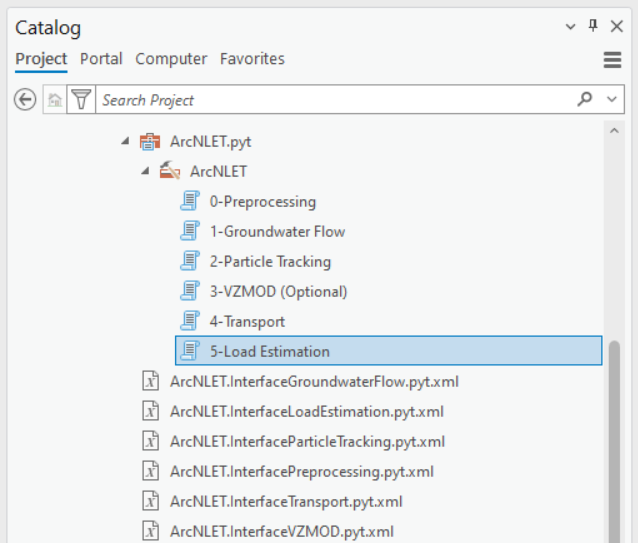This screenshot has width=638, height=543.
Task: Open the filter funnel options
Action: [x=81, y=100]
